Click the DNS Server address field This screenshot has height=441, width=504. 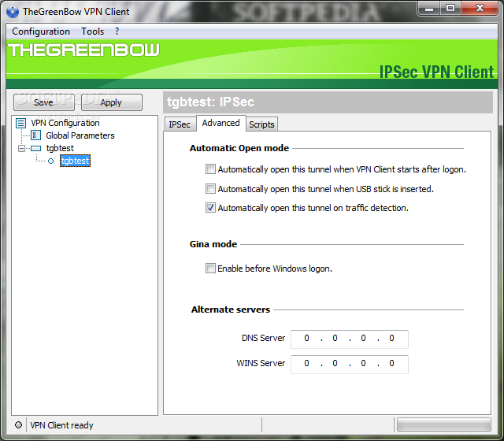[x=350, y=339]
